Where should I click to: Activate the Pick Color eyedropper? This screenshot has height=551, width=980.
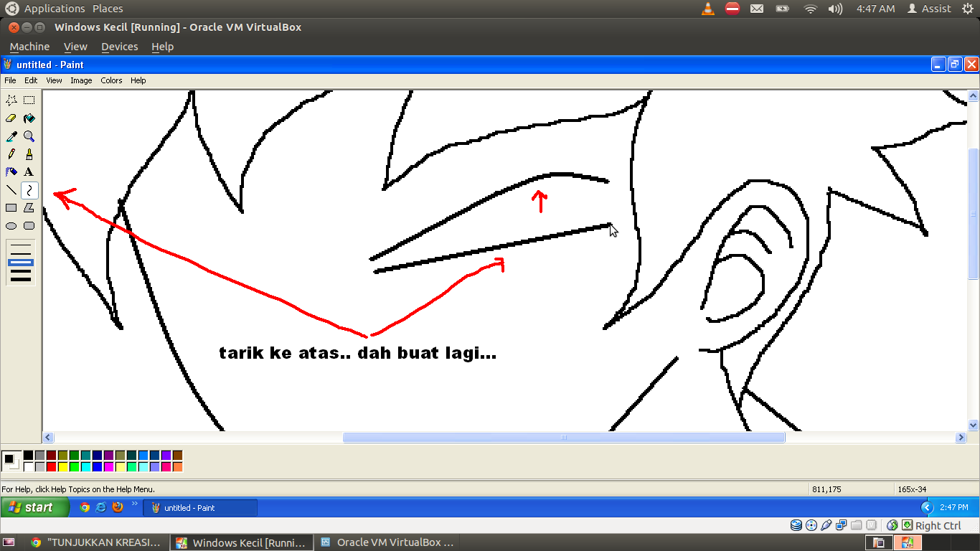point(11,136)
